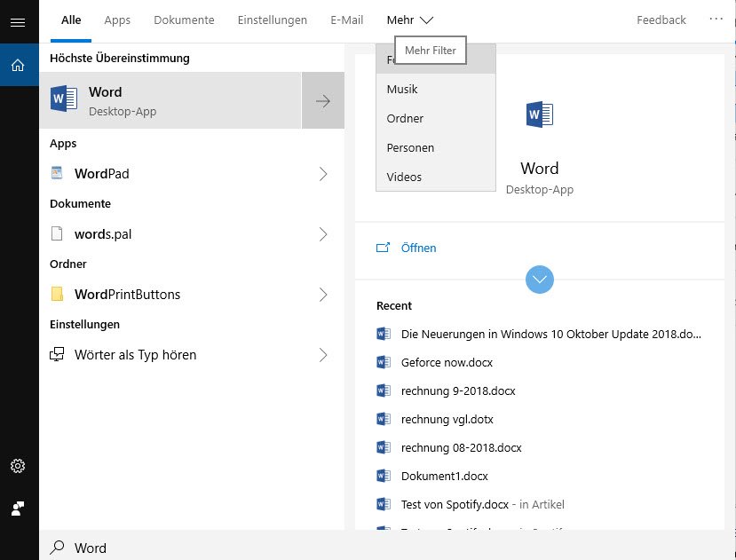Click the Öffnen link
The image size is (736, 560).
[x=418, y=248]
